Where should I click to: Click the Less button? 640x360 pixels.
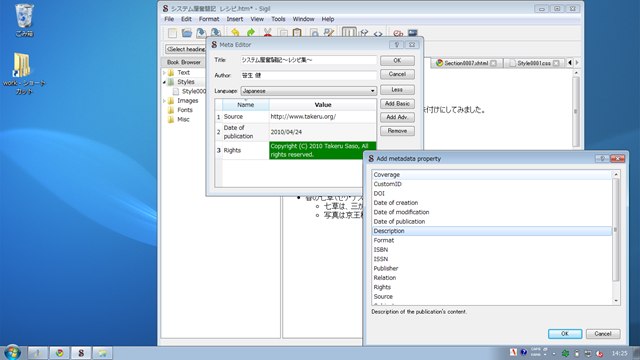[x=397, y=90]
